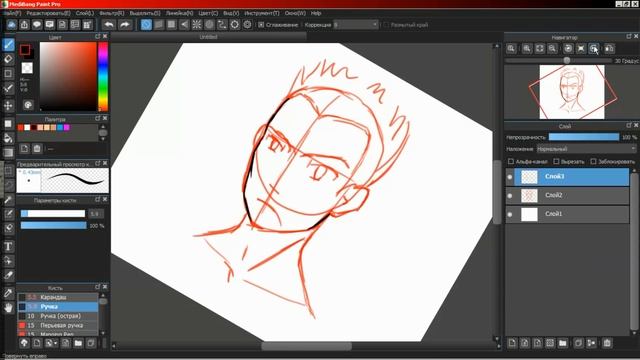This screenshot has width=640, height=360.
Task: Click the rainbow hue slider
Action: pos(103,76)
